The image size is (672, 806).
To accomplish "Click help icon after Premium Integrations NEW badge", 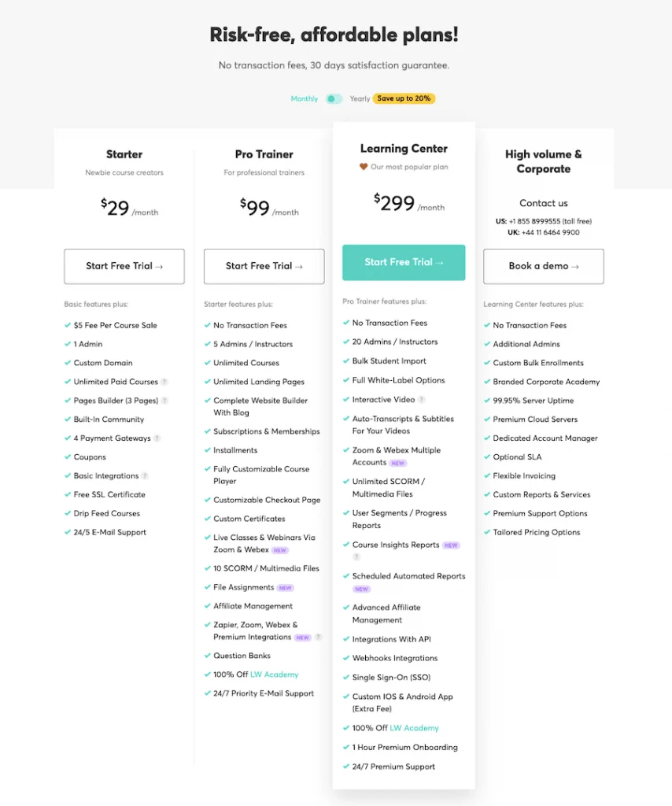I will pos(319,638).
